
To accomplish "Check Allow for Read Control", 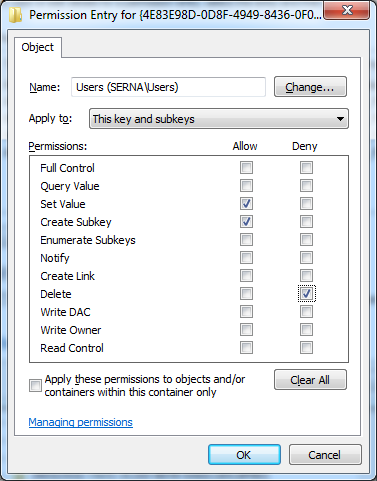I will (246, 348).
